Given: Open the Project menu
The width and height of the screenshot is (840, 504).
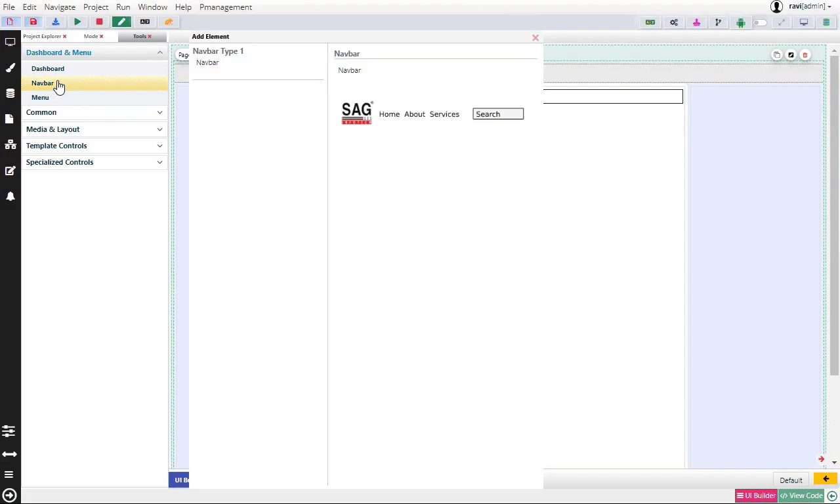Looking at the screenshot, I should [x=96, y=7].
